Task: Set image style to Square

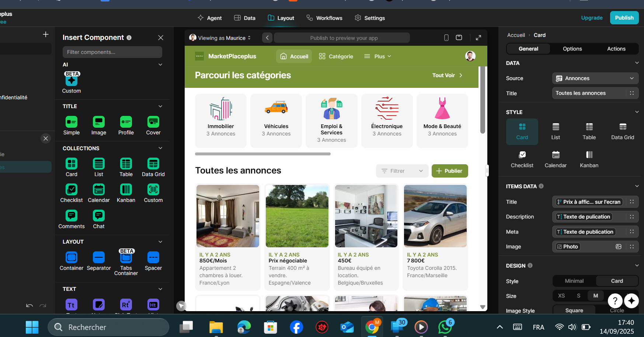Action: [x=574, y=310]
